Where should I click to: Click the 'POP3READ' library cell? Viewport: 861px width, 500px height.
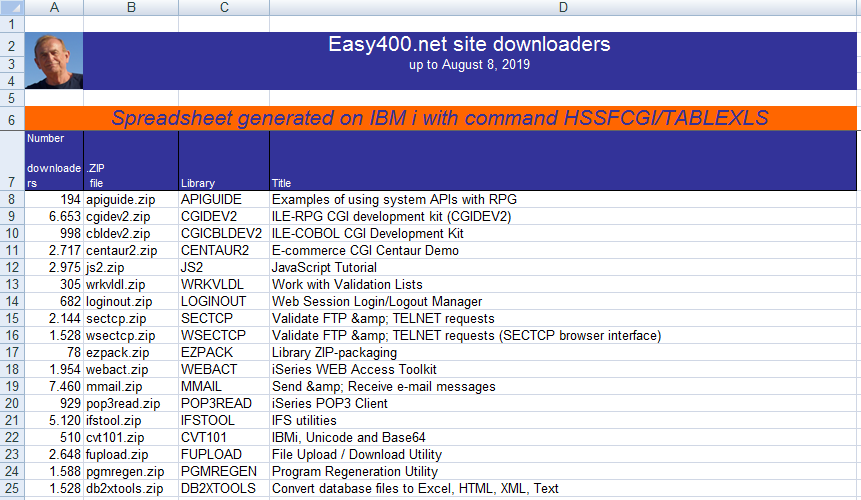pos(224,403)
